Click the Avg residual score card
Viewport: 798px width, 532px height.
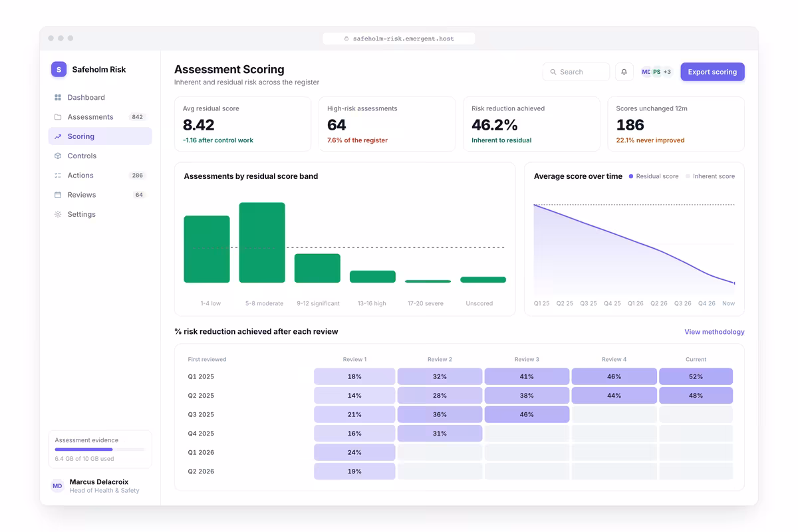click(x=243, y=124)
